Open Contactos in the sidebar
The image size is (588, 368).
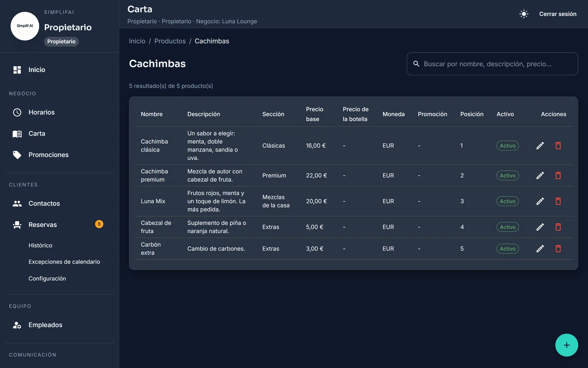(x=60, y=204)
